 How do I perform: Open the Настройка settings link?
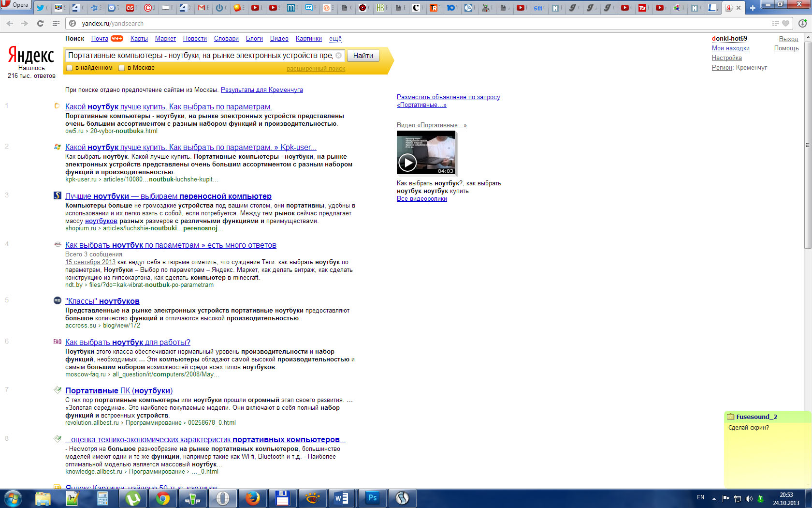pos(727,58)
